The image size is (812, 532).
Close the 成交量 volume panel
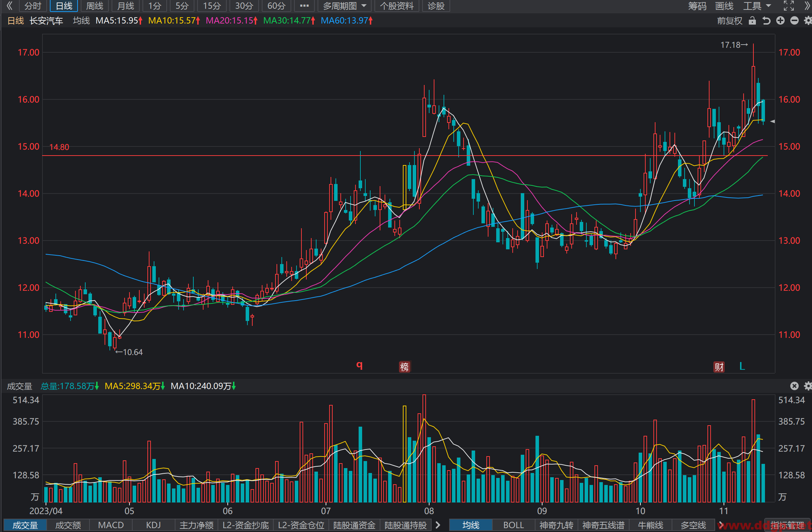pos(794,386)
